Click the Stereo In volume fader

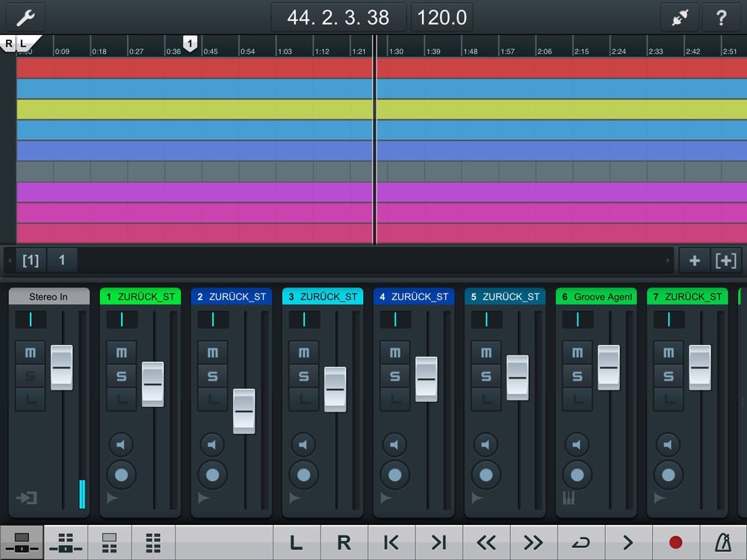click(62, 367)
